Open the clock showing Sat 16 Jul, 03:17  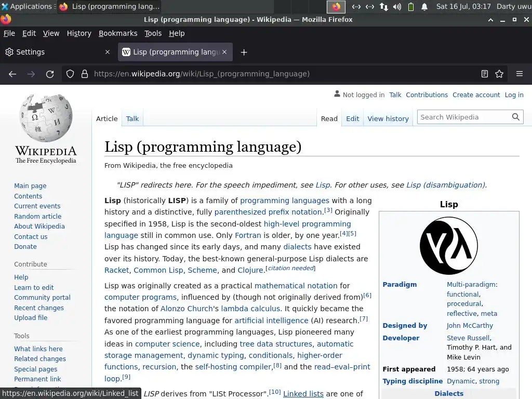click(463, 6)
